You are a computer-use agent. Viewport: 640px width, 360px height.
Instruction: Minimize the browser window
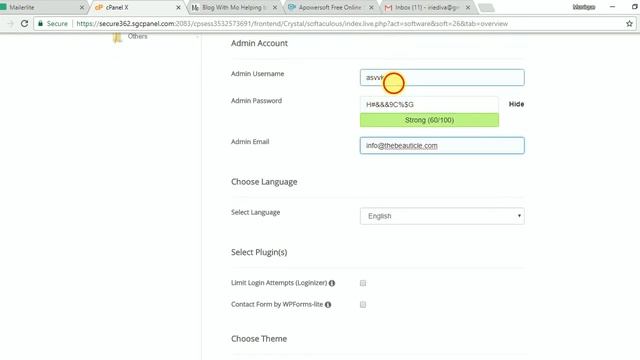click(x=612, y=7)
